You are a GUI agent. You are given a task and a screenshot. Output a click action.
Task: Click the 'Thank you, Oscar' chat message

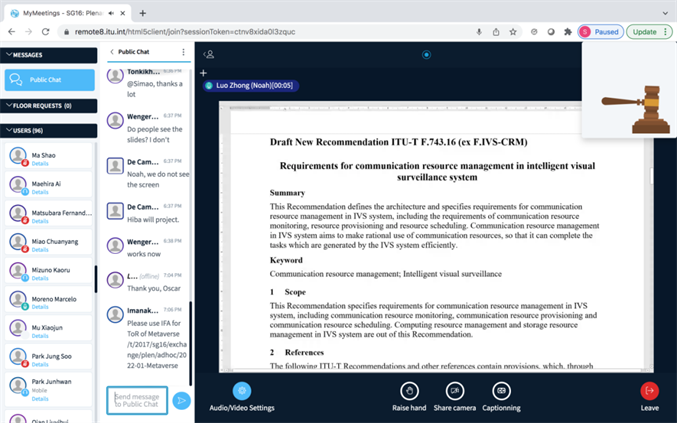154,288
